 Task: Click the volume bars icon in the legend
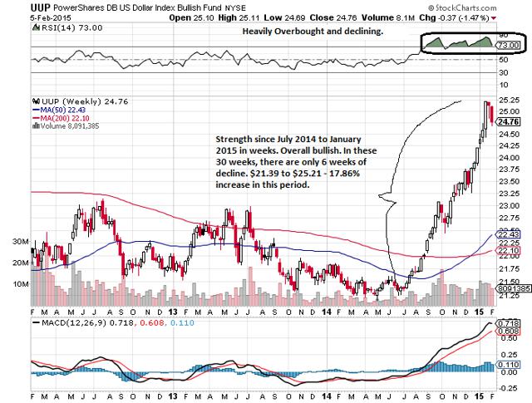(36, 125)
